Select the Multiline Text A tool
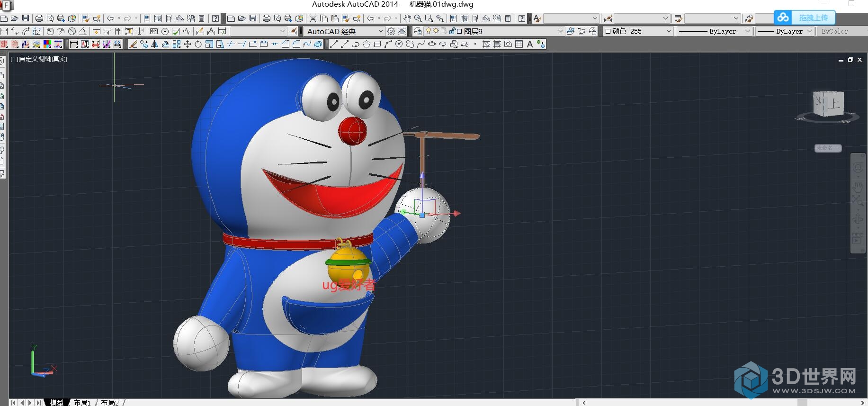This screenshot has height=406, width=868. point(530,44)
